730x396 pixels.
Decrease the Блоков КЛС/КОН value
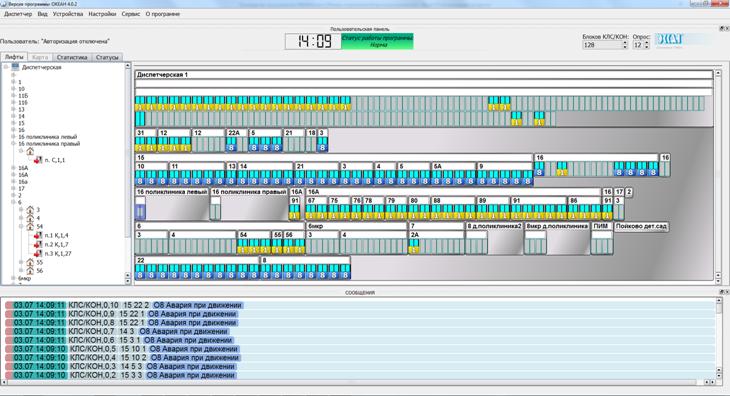(625, 47)
